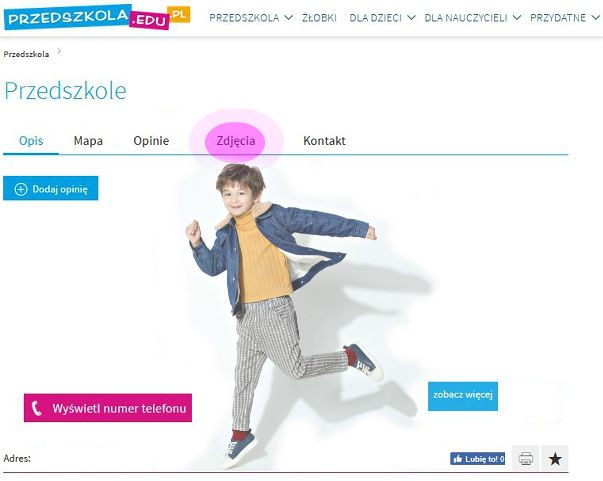Expand the DLA NAUCZYCIELI dropdown arrow
The image size is (603, 481).
coord(516,18)
